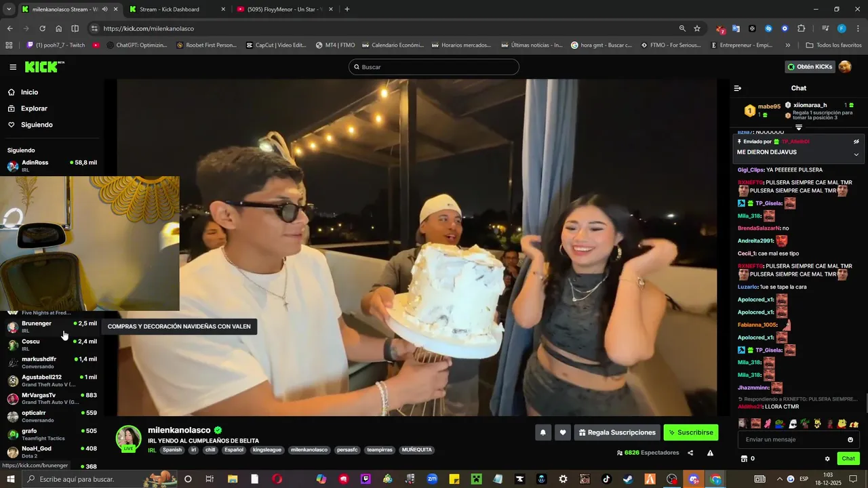Screen dimensions: 868x488
Task: Open Brunenger channel in sidebar
Action: tap(52, 327)
